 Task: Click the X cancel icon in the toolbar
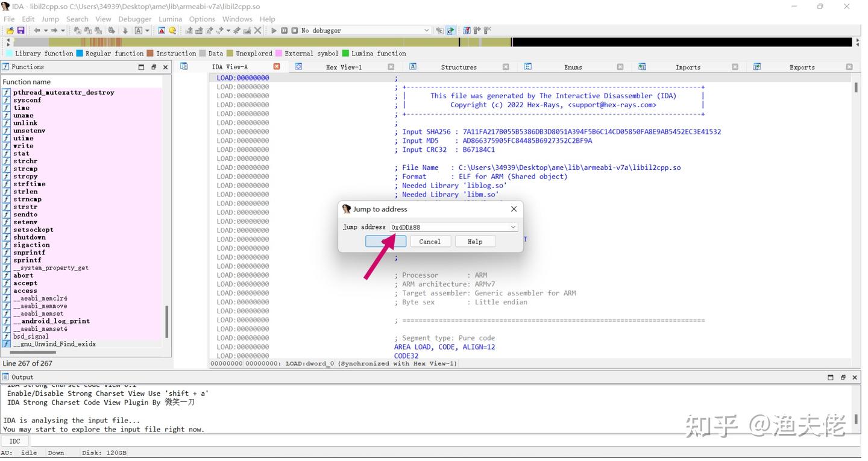pos(258,31)
